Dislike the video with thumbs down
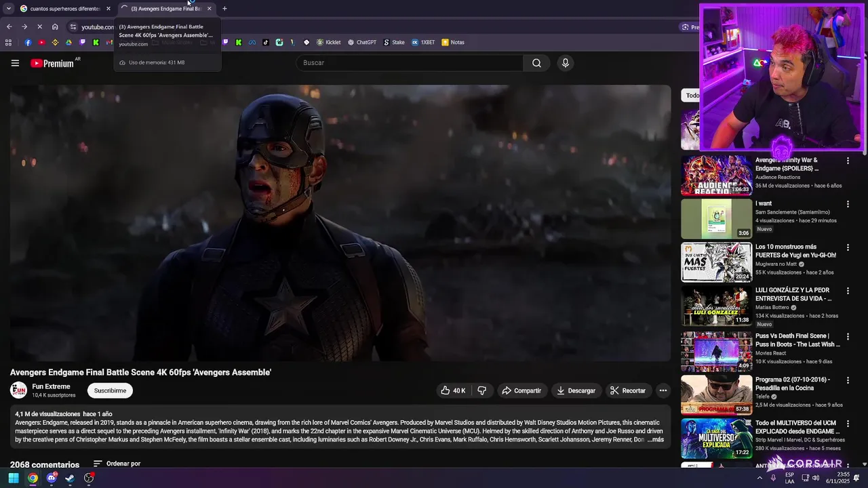868x488 pixels. coord(481,390)
